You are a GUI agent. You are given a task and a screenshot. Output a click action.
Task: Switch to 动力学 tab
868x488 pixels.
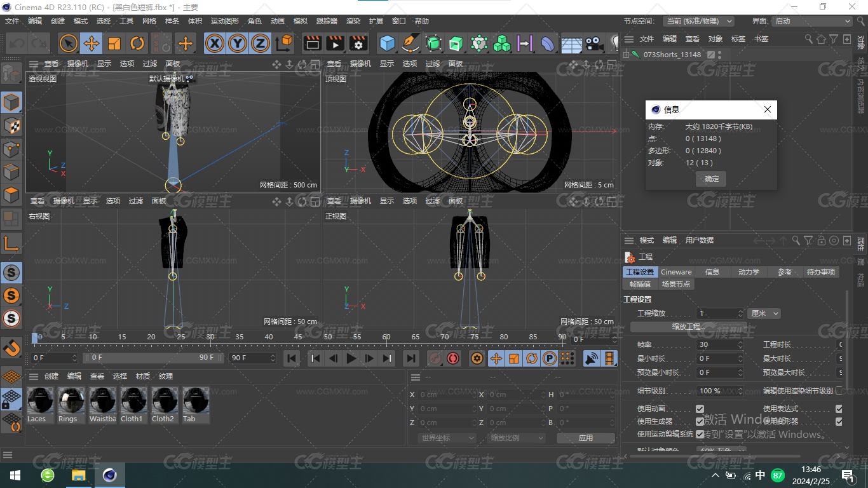tap(749, 272)
